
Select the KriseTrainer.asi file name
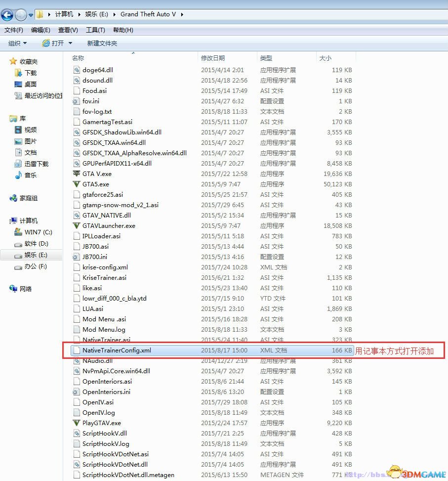105,278
